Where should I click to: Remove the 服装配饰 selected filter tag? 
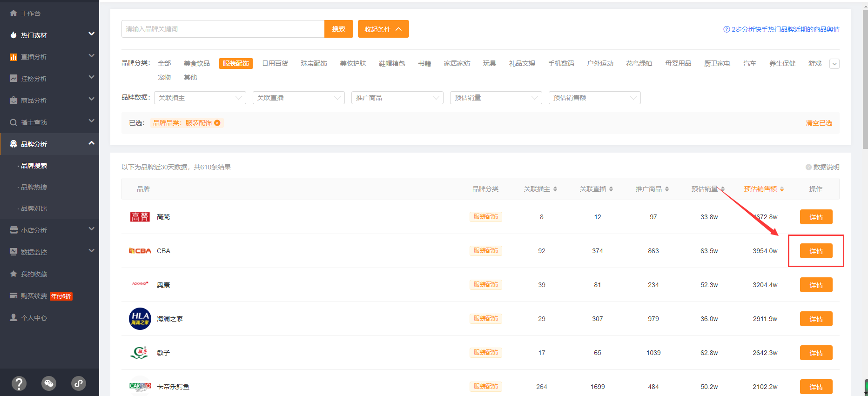(x=217, y=123)
